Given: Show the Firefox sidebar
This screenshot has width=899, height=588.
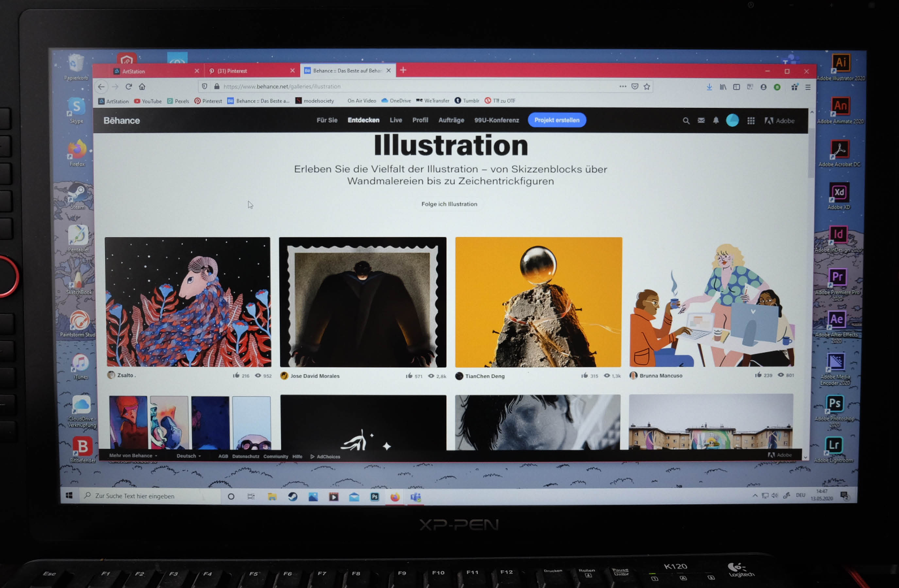Looking at the screenshot, I should click(x=736, y=87).
